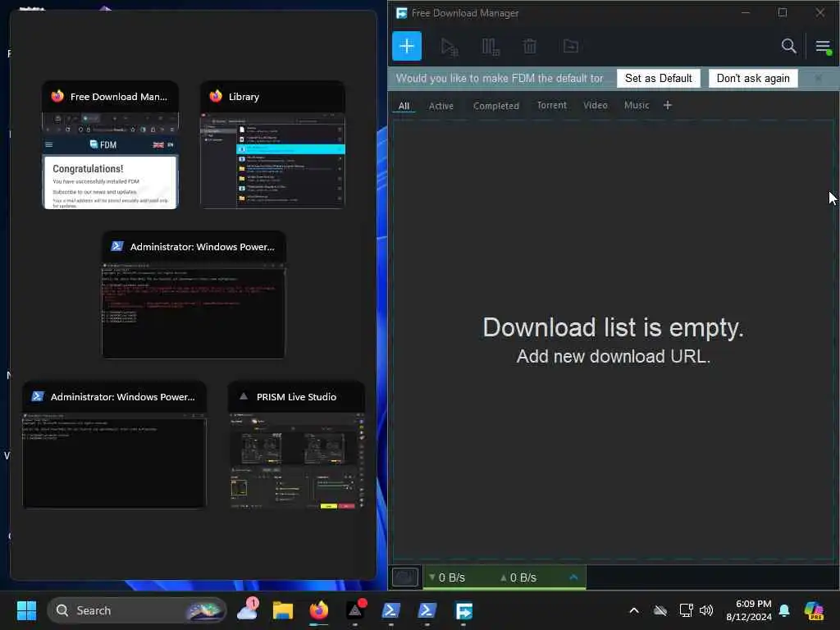The height and width of the screenshot is (630, 840).
Task: Select the Firefox Library window thumbnail
Action: 272,144
